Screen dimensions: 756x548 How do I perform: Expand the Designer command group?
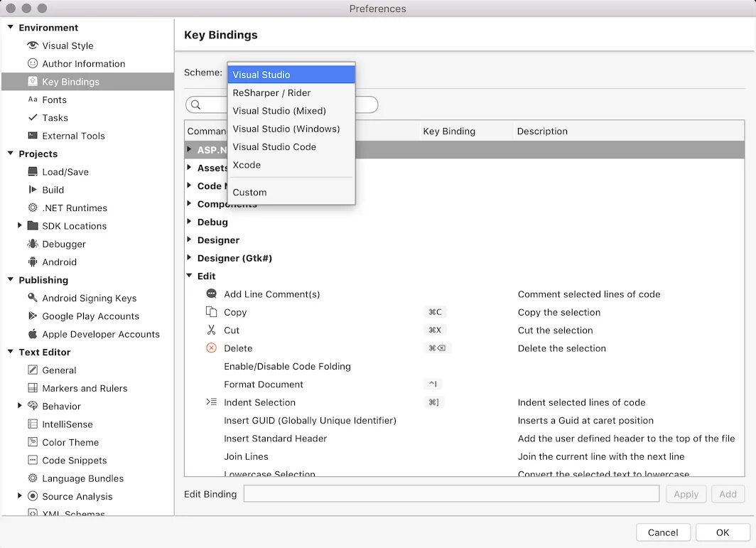point(190,240)
